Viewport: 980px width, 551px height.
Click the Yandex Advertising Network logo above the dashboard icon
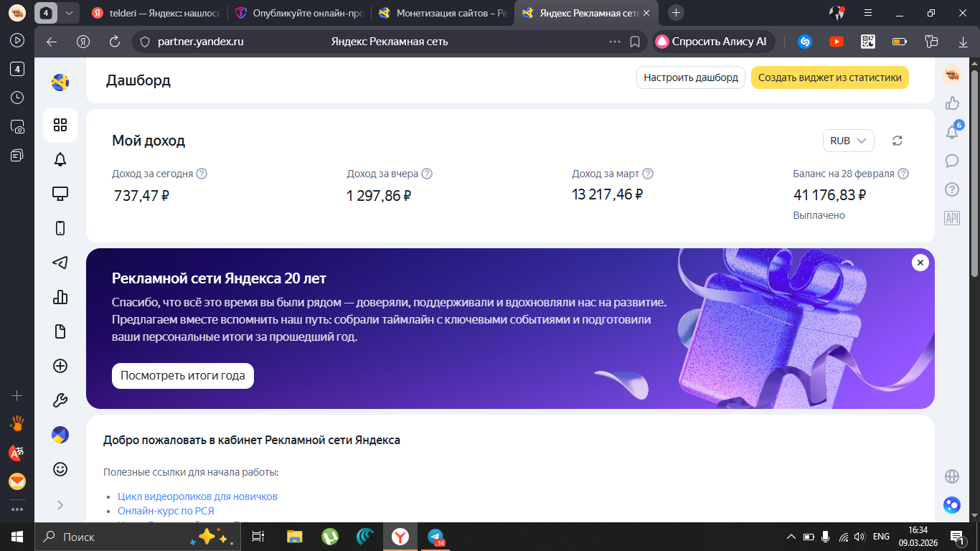point(60,83)
